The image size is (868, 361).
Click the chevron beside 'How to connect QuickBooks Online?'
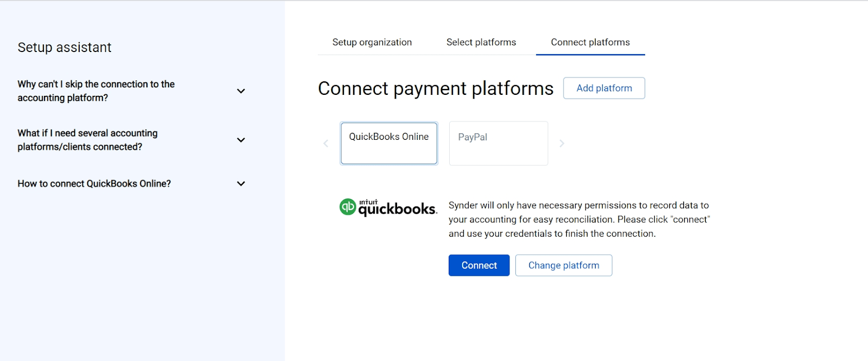click(x=241, y=183)
